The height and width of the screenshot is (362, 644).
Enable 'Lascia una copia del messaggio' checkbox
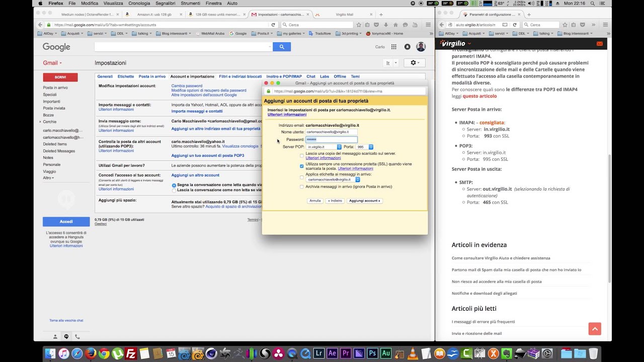click(x=302, y=156)
